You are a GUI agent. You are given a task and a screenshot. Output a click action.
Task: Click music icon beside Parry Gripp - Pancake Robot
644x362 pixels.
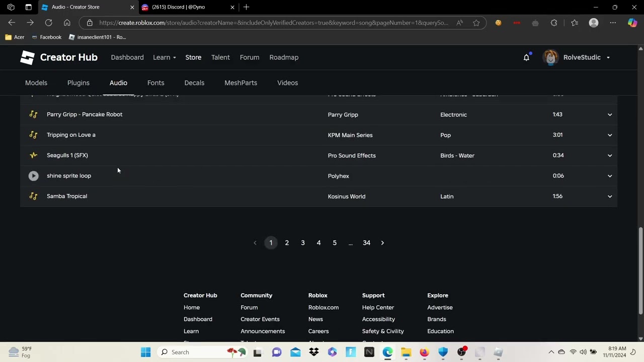tap(33, 115)
